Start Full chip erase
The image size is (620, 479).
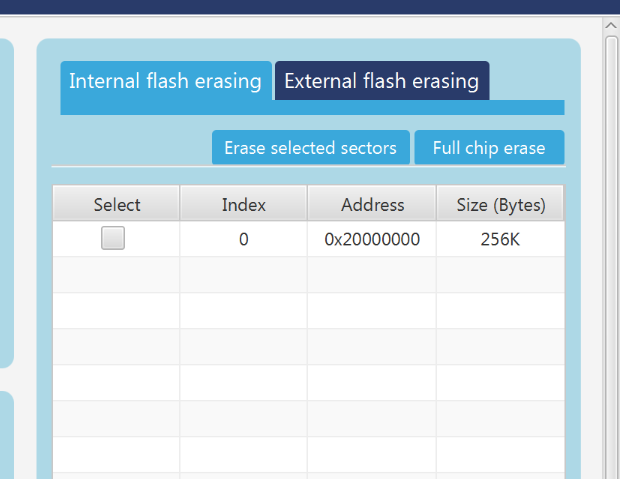(489, 148)
